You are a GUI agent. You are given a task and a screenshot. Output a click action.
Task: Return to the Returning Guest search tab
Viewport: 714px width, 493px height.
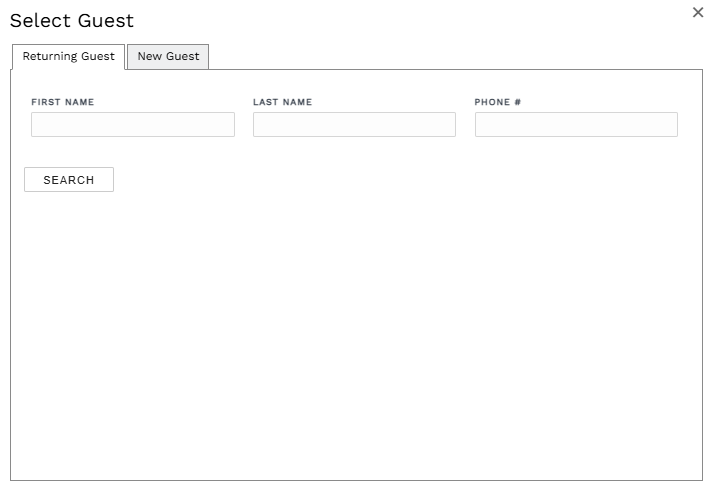(69, 57)
